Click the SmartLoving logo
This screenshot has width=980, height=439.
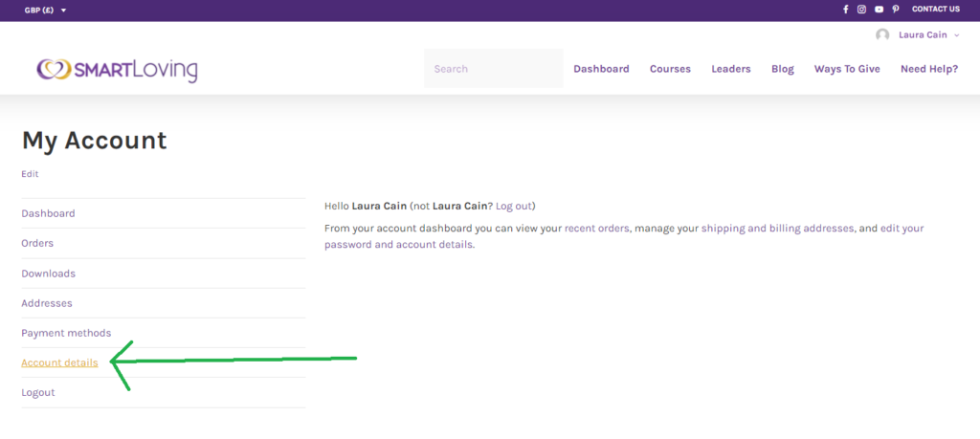click(x=117, y=69)
